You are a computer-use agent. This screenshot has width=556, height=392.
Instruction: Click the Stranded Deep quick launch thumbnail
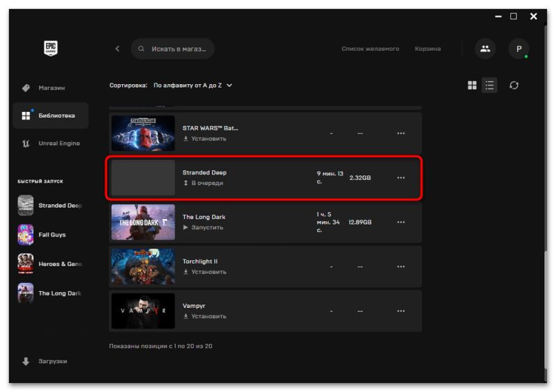(26, 206)
